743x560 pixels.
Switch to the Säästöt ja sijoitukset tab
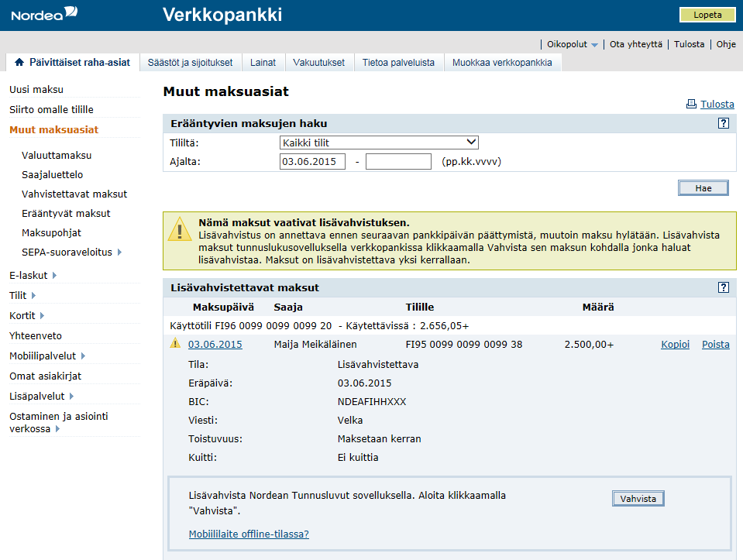(190, 62)
